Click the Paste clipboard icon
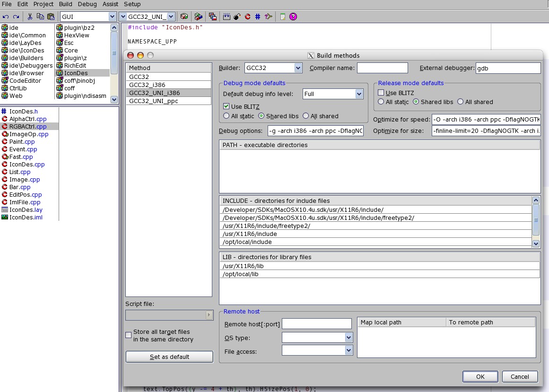Viewport: 549px width, 392px height. tap(51, 17)
